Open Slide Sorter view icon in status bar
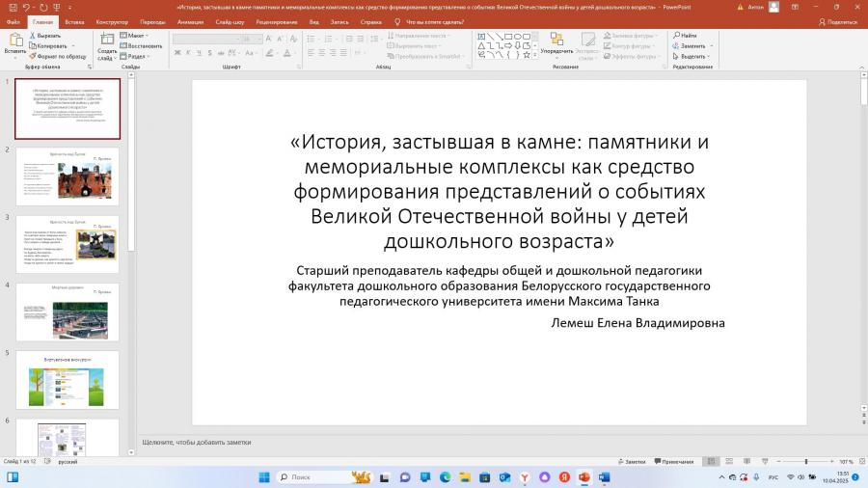 click(729, 461)
